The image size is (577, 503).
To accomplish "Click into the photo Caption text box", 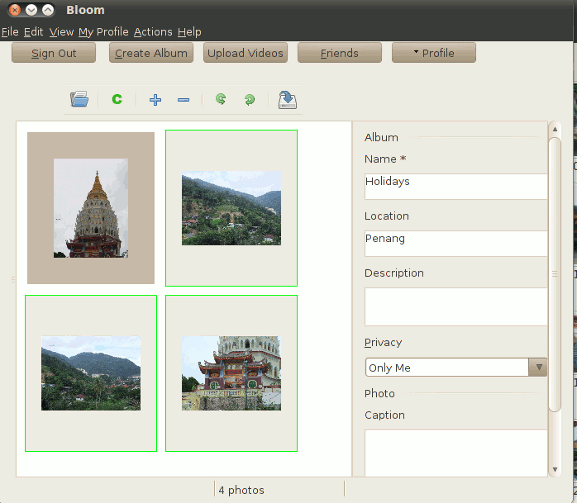I will [x=456, y=453].
